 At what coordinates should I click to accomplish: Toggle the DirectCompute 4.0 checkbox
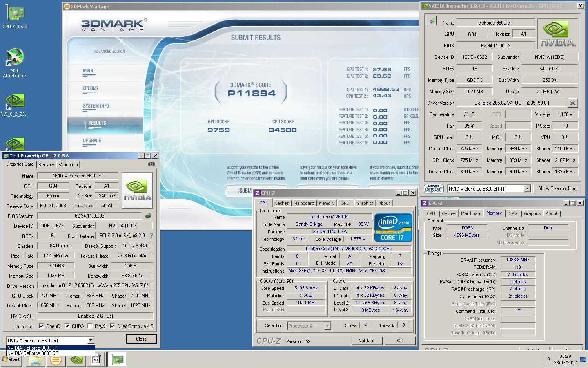click(x=112, y=326)
